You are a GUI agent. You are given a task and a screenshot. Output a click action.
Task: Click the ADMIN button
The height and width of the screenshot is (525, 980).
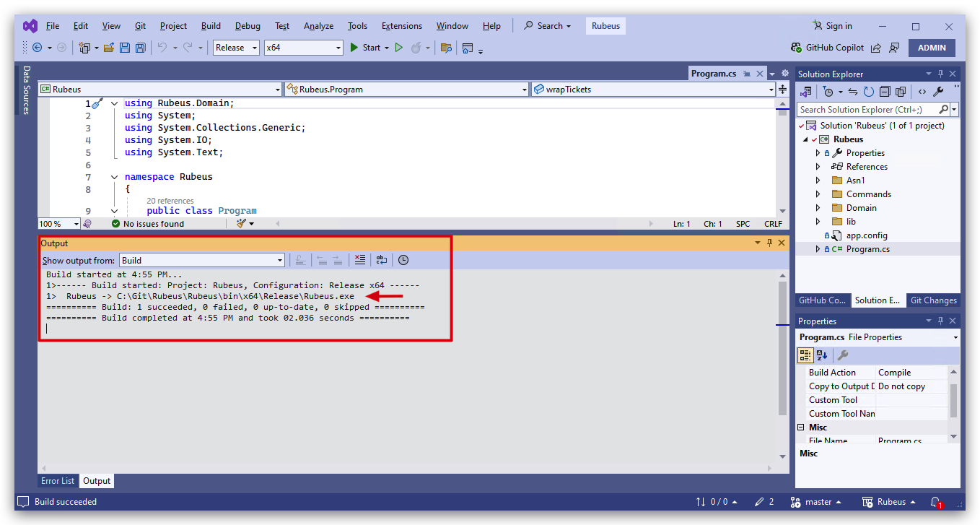pyautogui.click(x=932, y=48)
